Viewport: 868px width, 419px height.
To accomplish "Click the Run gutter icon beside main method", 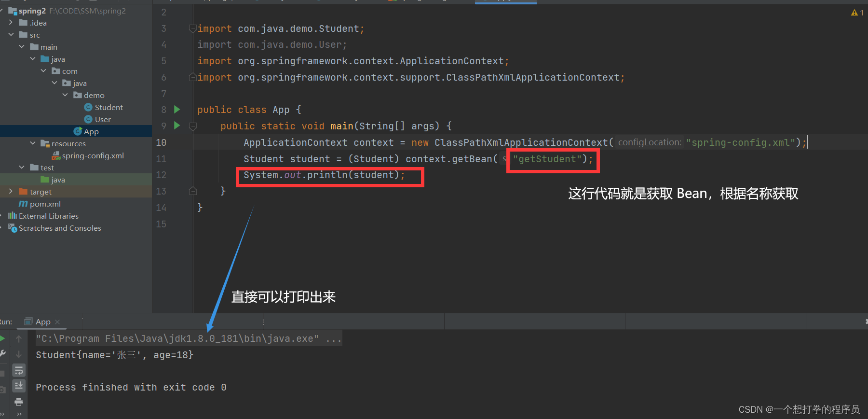I will (177, 126).
